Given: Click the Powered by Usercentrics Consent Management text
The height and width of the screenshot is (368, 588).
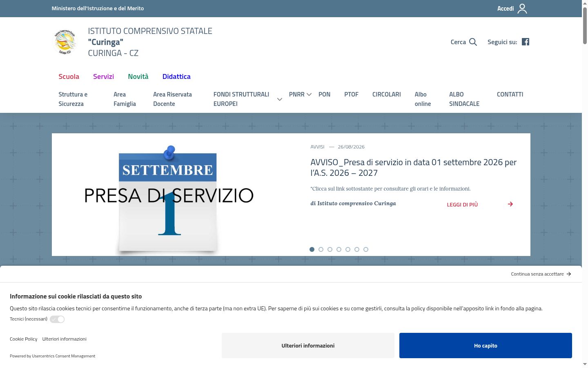Looking at the screenshot, I should tap(52, 356).
